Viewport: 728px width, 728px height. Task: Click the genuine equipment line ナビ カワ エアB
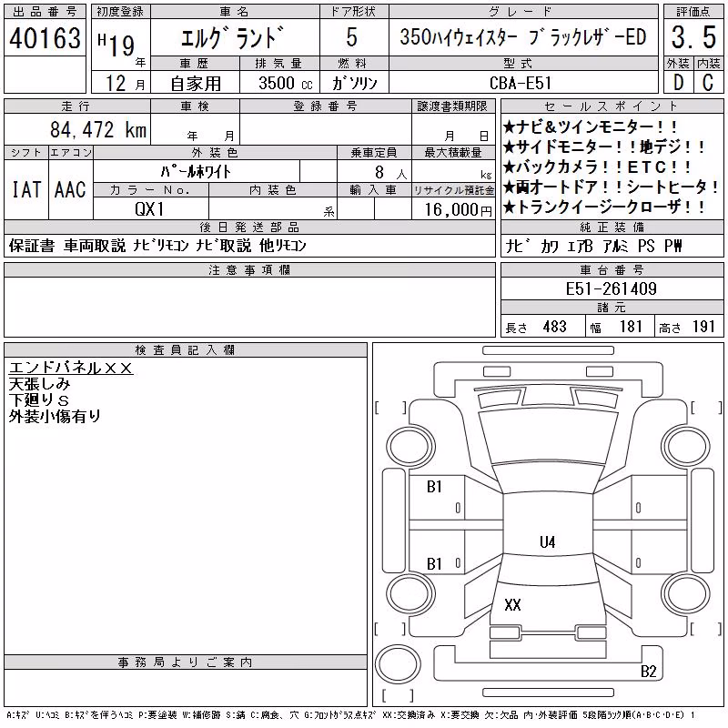pos(593,246)
